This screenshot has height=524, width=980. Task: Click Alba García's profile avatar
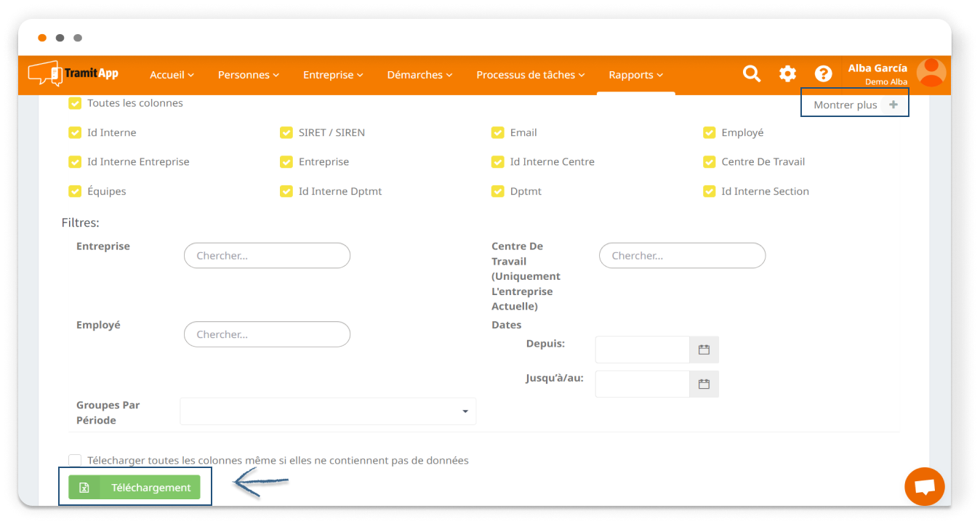pos(931,73)
